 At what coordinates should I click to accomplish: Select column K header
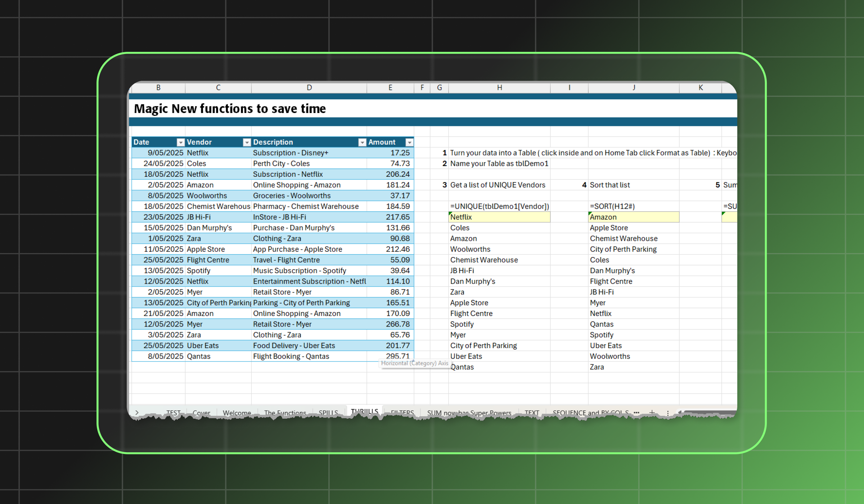click(x=701, y=87)
